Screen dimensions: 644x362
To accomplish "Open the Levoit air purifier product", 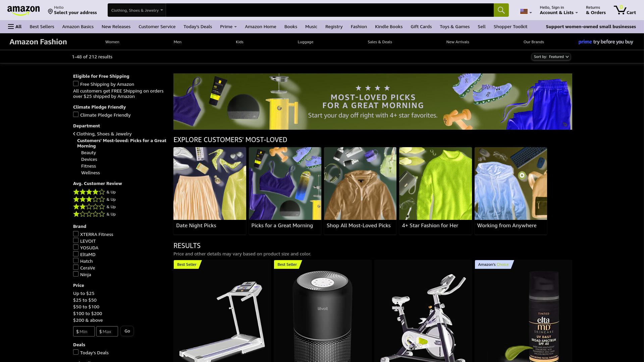I will tap(322, 317).
